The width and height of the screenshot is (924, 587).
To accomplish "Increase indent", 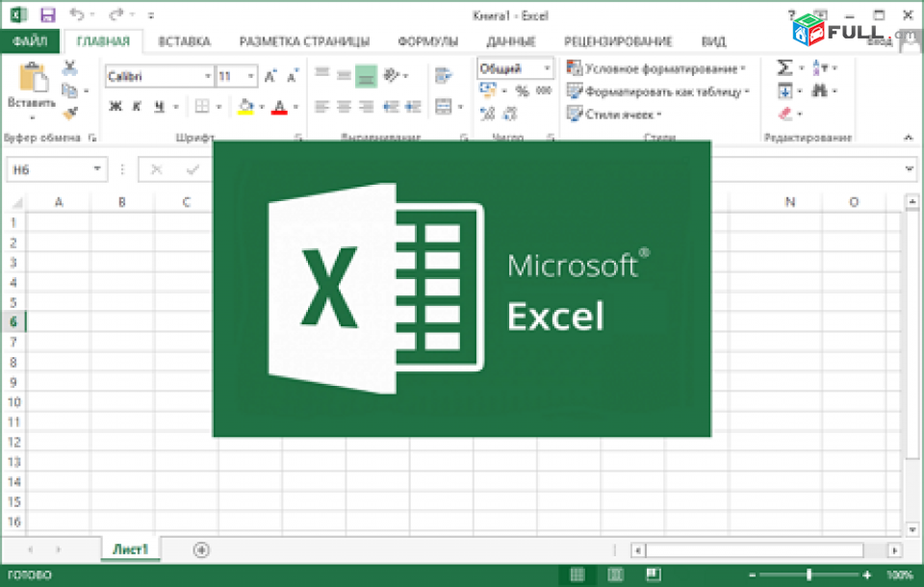I will point(413,107).
